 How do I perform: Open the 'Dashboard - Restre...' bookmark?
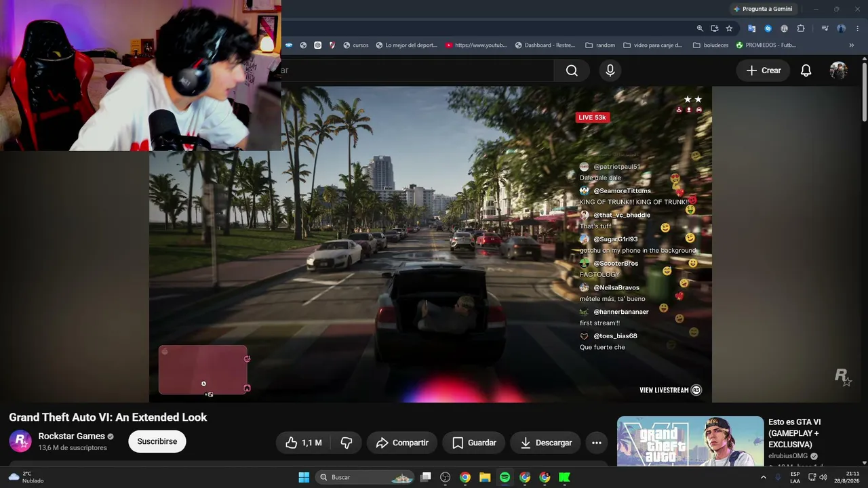coord(545,45)
